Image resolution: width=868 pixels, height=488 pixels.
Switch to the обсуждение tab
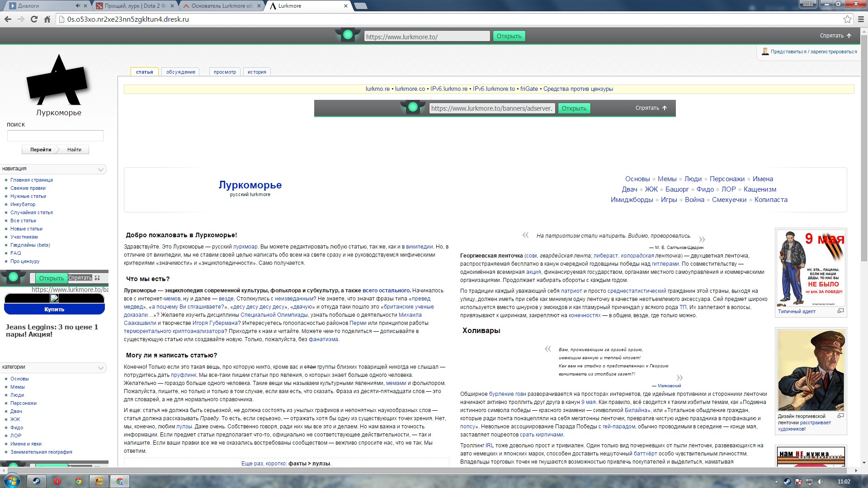180,72
